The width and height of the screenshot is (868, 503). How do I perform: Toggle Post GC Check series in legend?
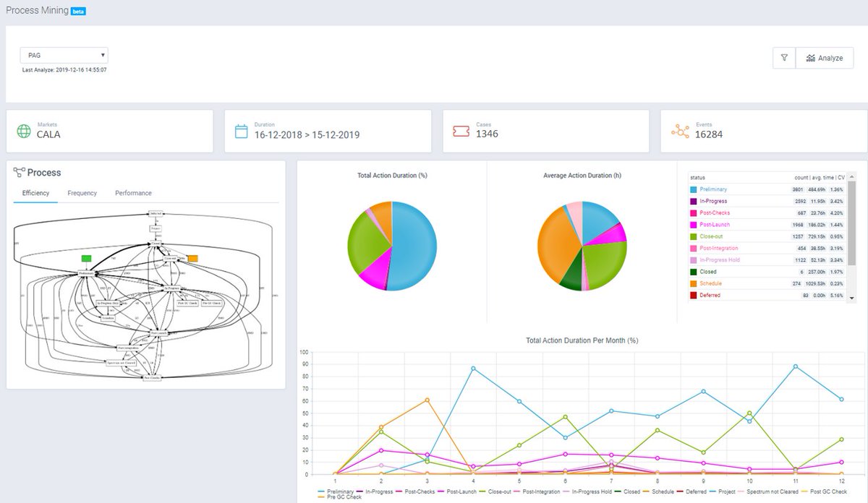[823, 491]
